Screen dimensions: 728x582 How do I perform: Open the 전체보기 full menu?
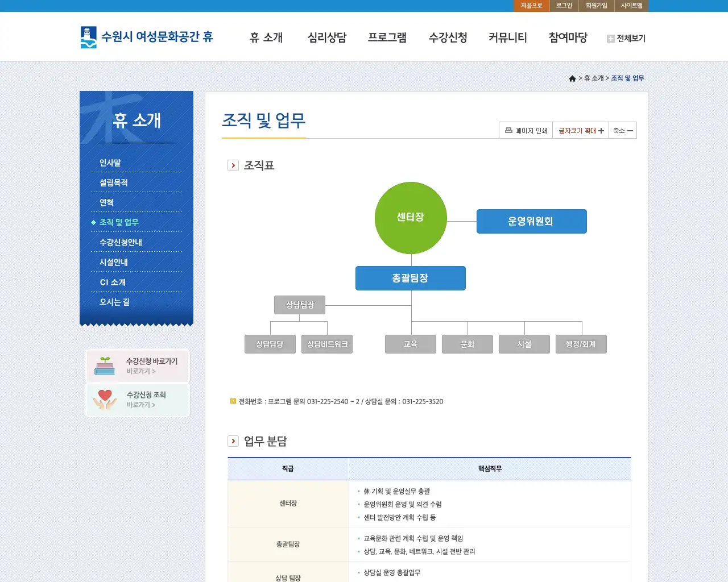[630, 38]
